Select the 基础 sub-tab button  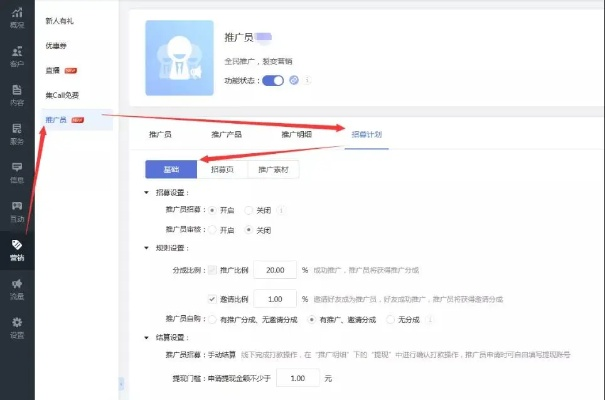tap(171, 169)
